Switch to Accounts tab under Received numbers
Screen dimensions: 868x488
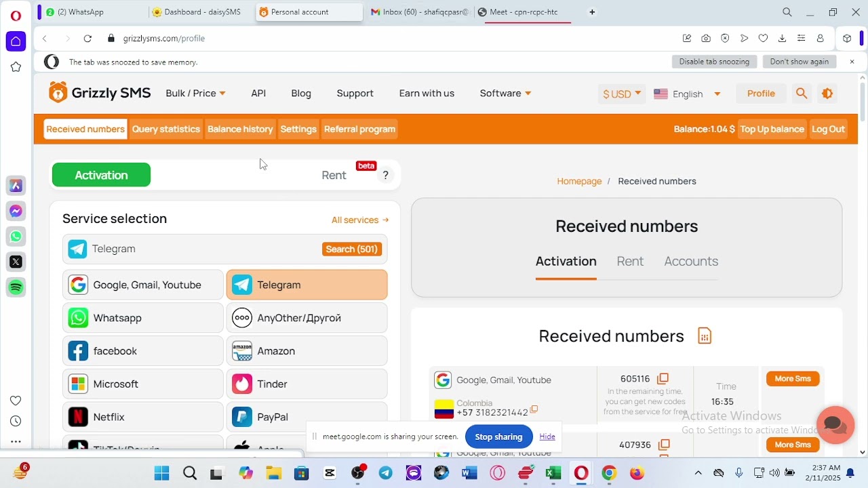(691, 262)
